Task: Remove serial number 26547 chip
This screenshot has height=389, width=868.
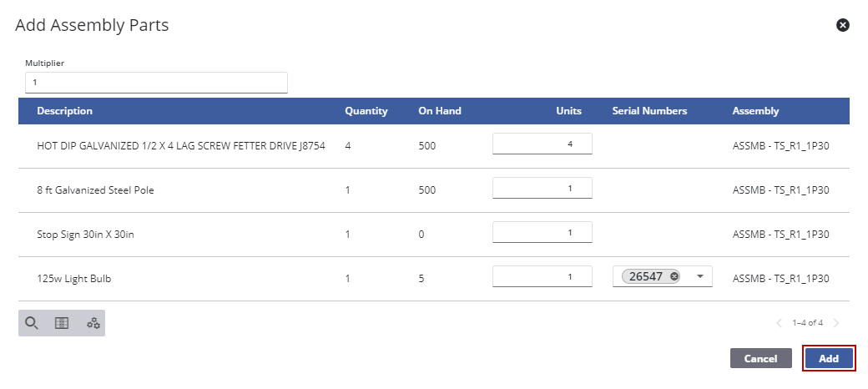Action: click(674, 276)
